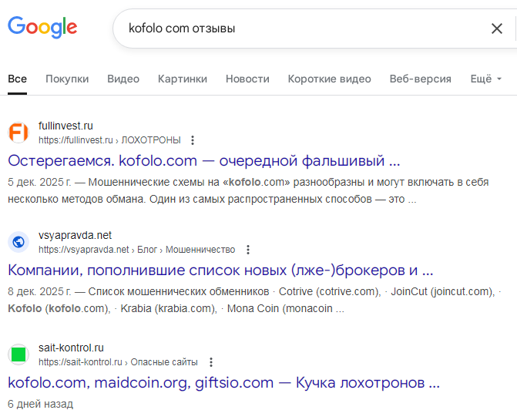Open three-dot menu for vsyapravda.net result
This screenshot has width=517, height=420.
coord(247,250)
